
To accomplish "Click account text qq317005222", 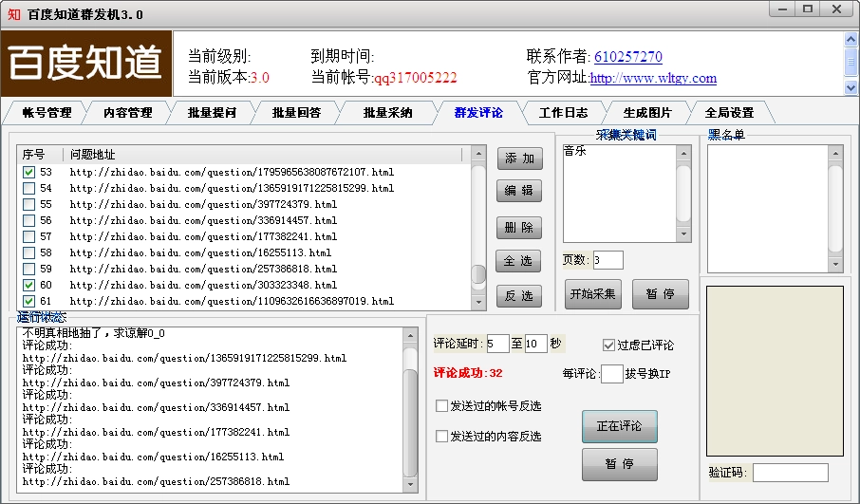I will pos(415,78).
